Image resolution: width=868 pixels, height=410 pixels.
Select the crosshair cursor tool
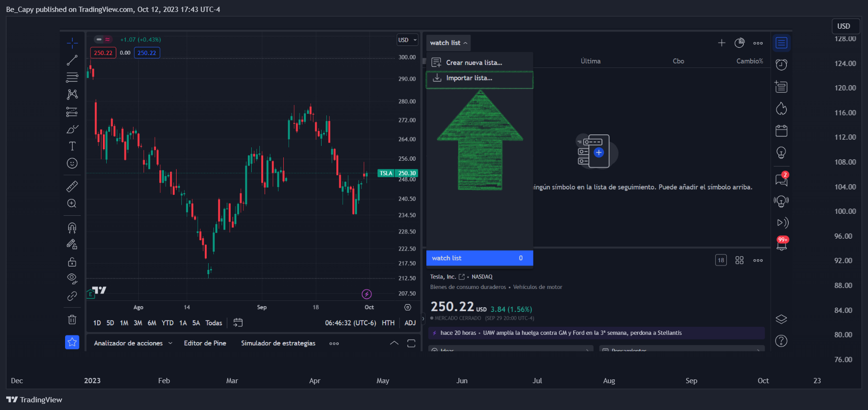72,43
